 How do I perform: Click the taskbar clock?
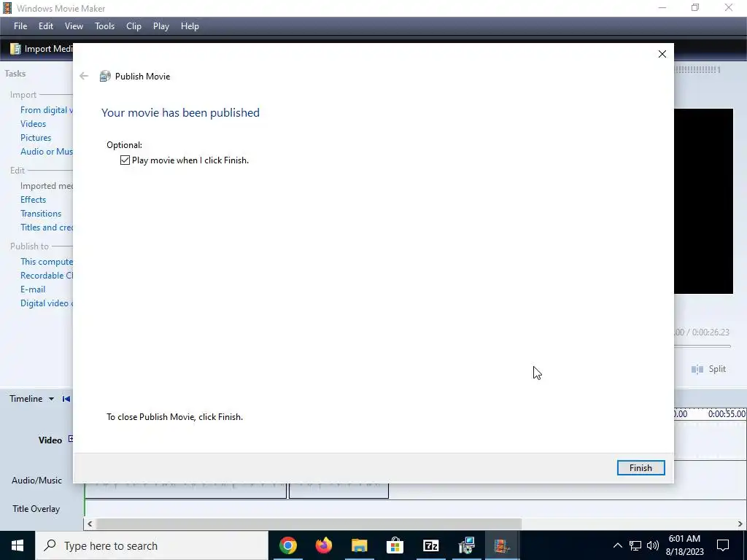click(684, 545)
